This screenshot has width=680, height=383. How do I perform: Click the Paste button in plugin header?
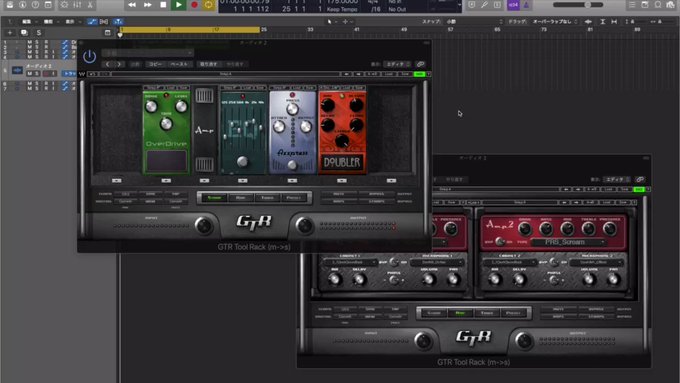point(180,64)
